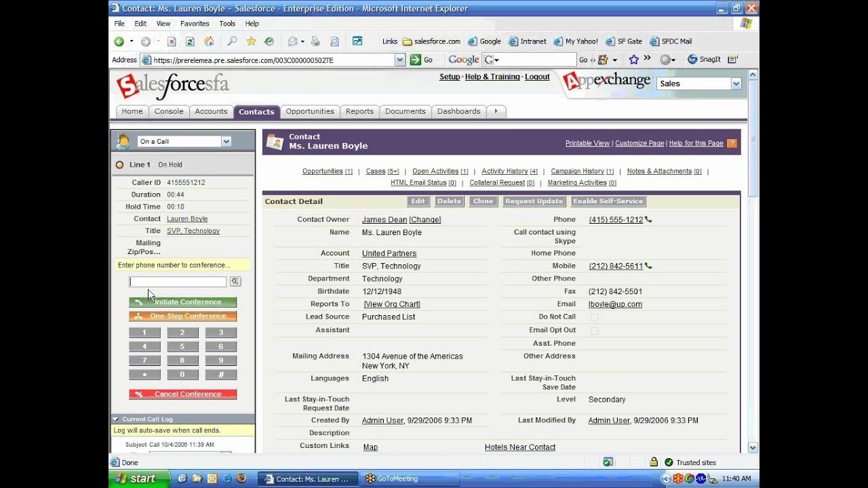Switch to the Opportunities tab
The image size is (868, 488).
309,111
